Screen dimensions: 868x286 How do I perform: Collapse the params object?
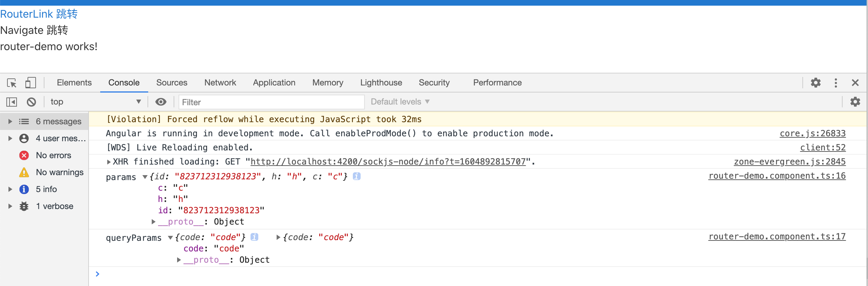point(145,177)
